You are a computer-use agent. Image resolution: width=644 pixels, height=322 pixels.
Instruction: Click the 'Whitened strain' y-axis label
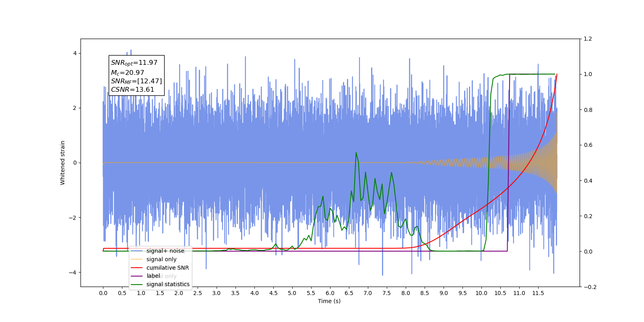pyautogui.click(x=62, y=163)
